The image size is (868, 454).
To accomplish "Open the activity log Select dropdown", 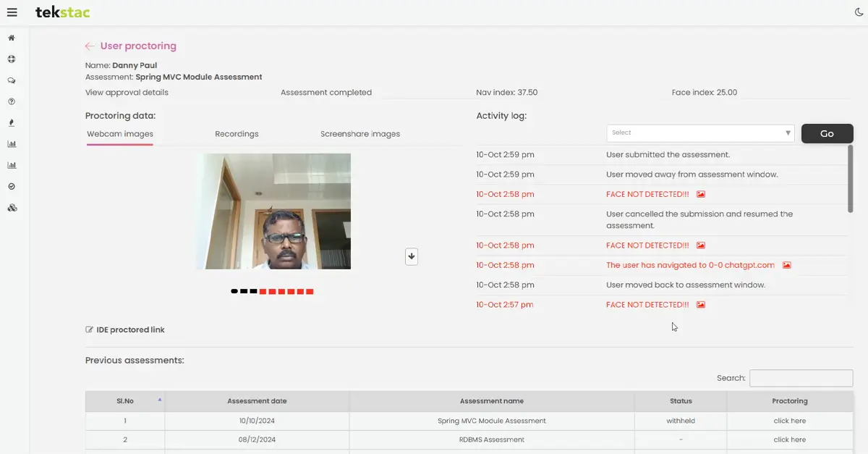I will click(x=700, y=133).
